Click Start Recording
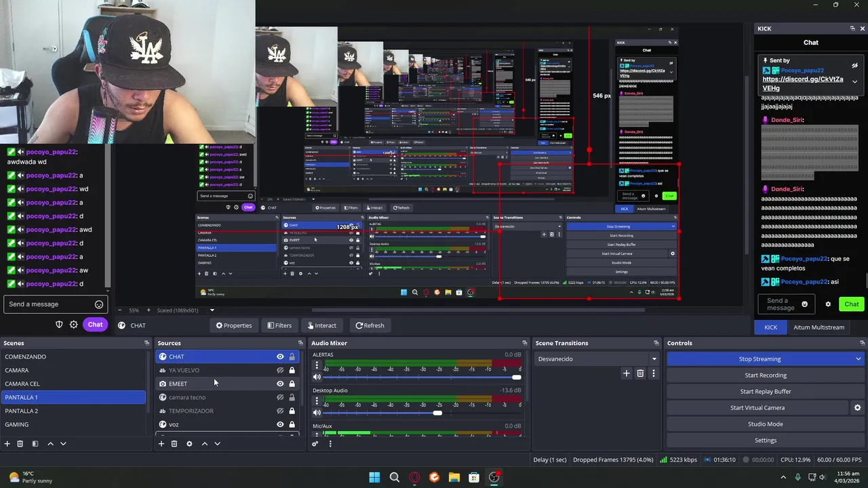This screenshot has width=868, height=488. tap(766, 375)
